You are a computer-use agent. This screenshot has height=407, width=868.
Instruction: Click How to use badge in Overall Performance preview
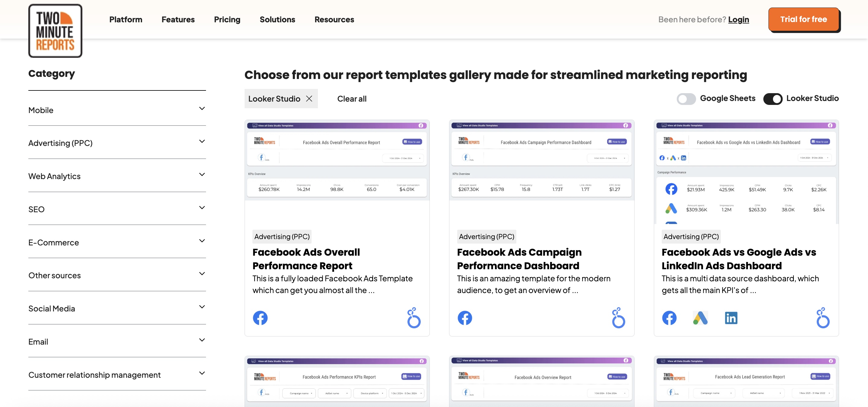(x=412, y=142)
